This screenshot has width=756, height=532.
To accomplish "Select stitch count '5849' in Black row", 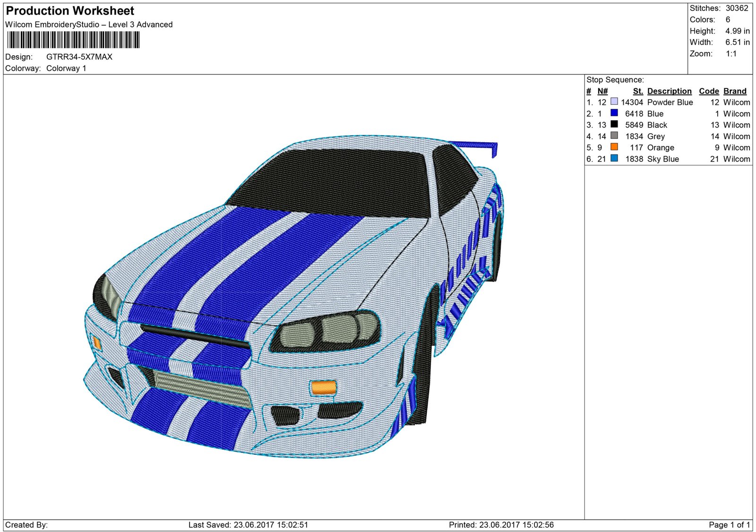I will point(634,125).
